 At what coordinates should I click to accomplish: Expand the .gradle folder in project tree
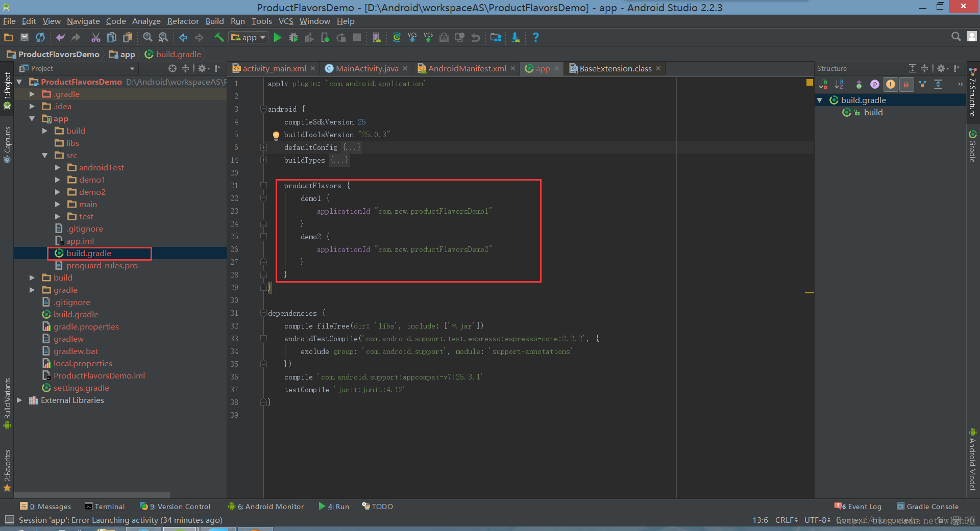(32, 94)
